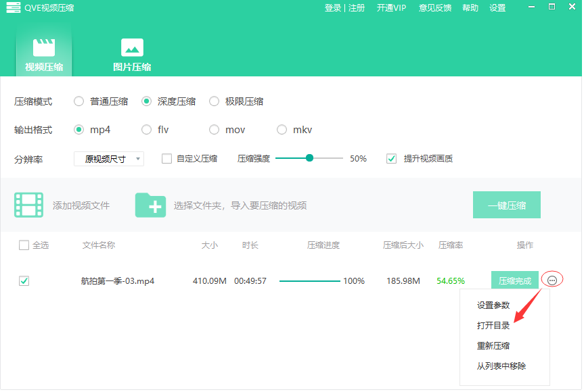
Task: Click the 00:49:57 duration value
Action: (250, 280)
